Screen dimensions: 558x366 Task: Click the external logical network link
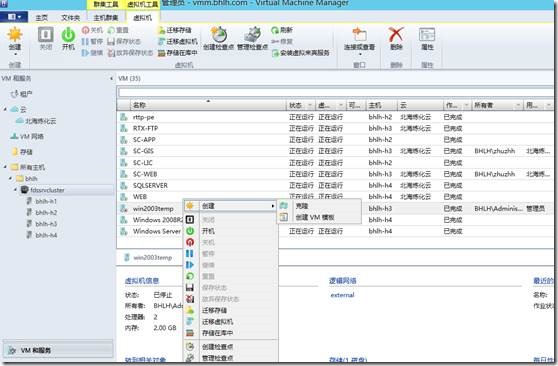342,295
